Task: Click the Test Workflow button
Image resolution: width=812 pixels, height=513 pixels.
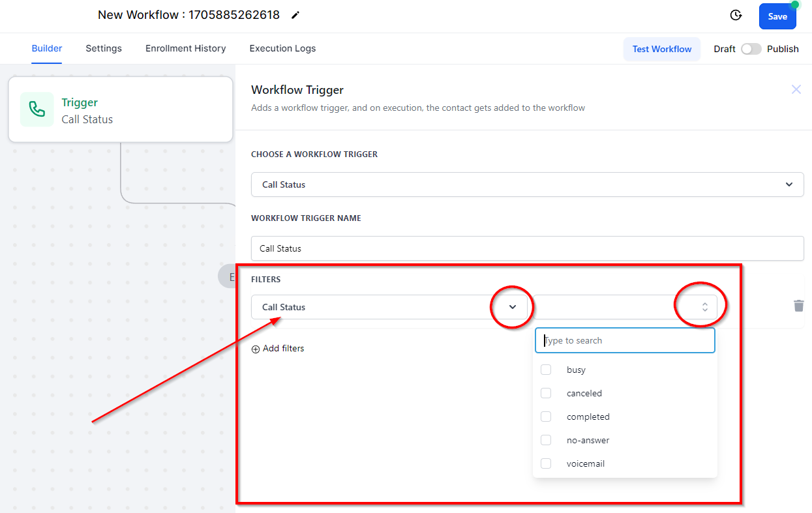Action: tap(662, 49)
